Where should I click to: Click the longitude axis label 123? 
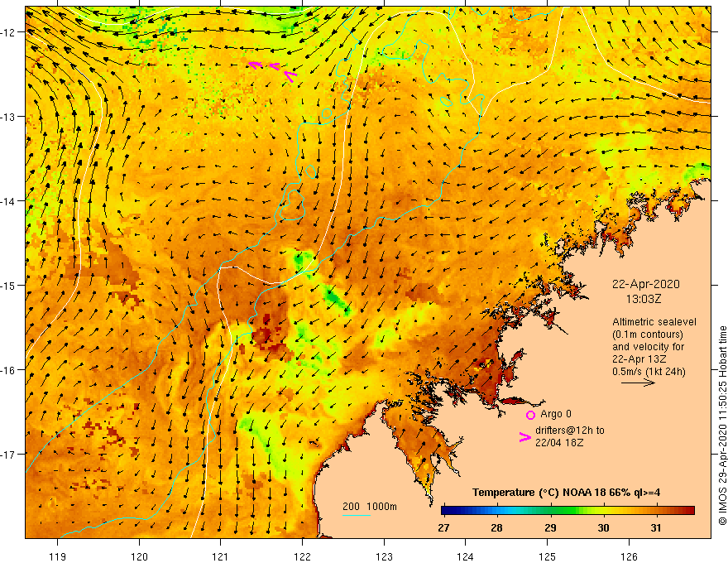coord(384,556)
